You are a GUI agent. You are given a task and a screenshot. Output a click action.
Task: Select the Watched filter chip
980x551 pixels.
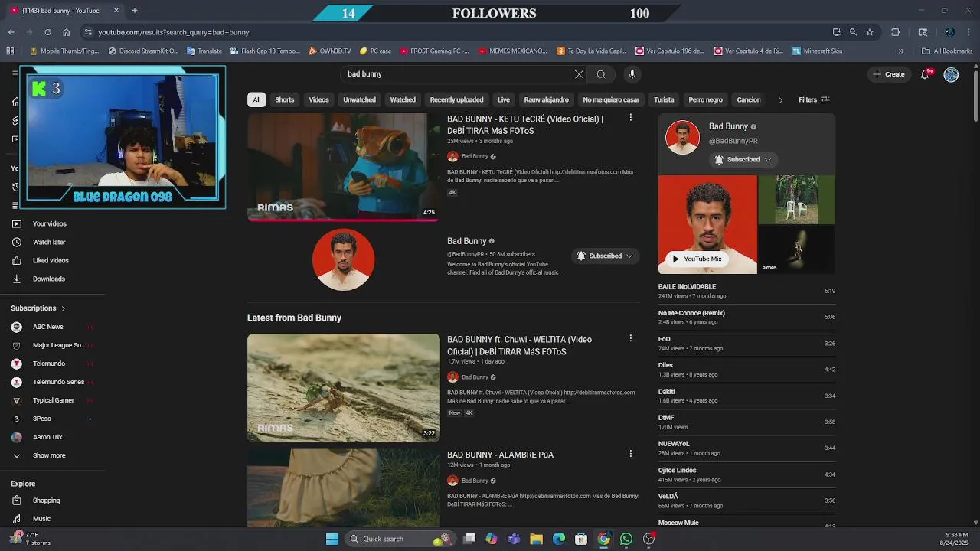point(403,99)
